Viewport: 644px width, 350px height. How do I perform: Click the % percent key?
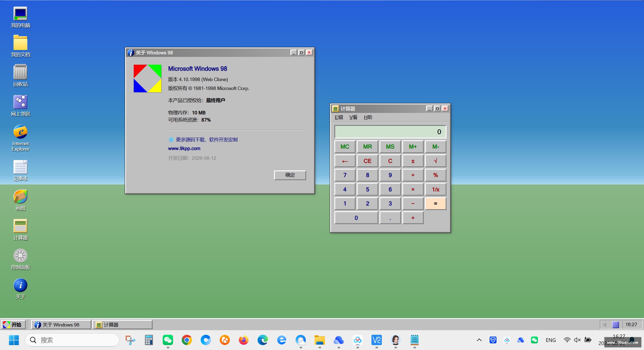tap(436, 175)
